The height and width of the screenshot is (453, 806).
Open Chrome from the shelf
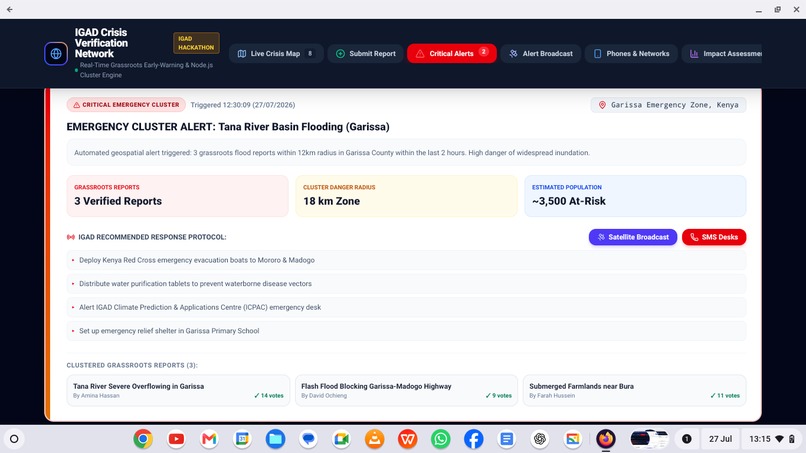[143, 439]
